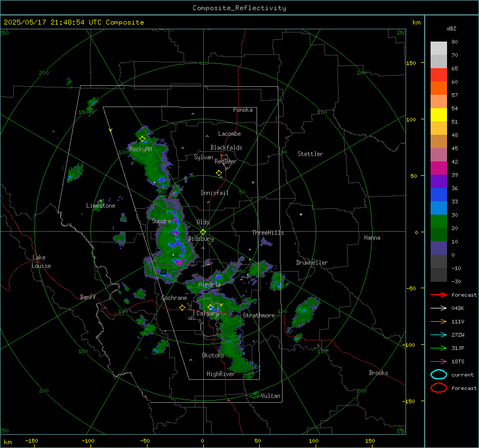Viewport: 479px width, 448px height.
Task: Click the yellow diamond marker near RockyMH
Action: 142,139
